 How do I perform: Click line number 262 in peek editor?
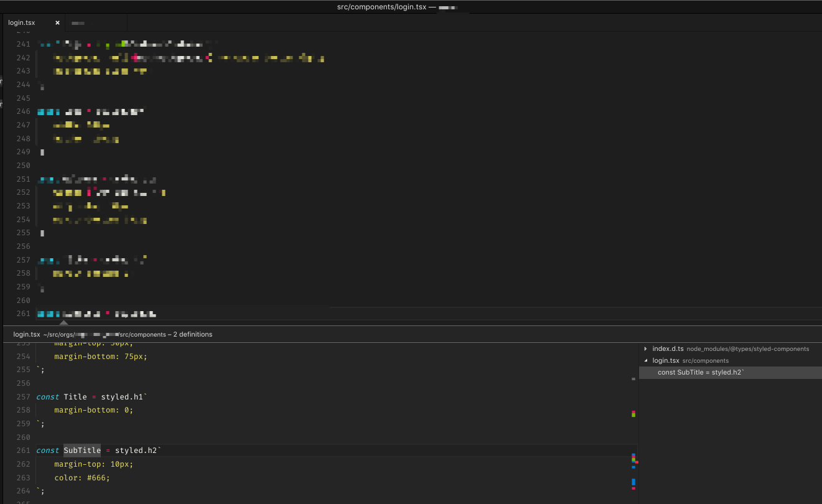pyautogui.click(x=23, y=464)
